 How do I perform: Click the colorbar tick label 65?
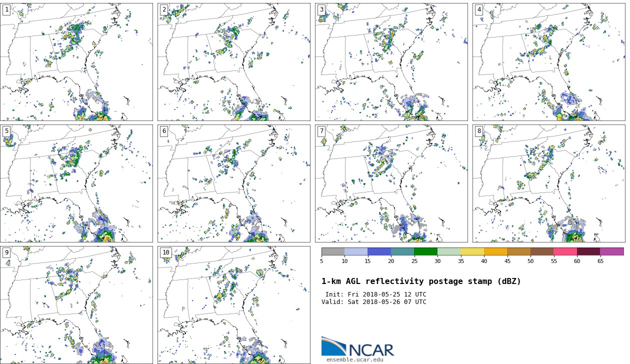coord(600,261)
